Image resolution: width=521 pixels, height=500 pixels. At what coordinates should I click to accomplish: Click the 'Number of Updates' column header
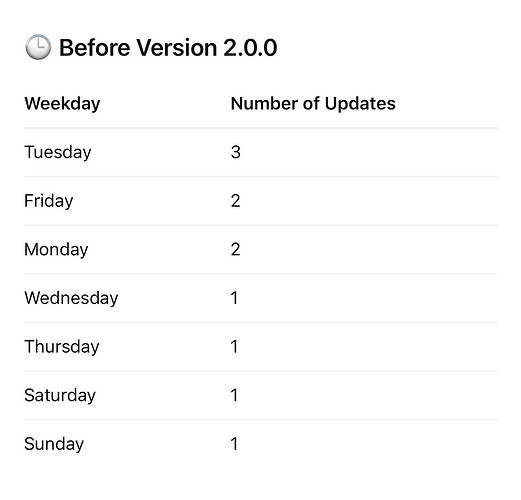click(313, 104)
